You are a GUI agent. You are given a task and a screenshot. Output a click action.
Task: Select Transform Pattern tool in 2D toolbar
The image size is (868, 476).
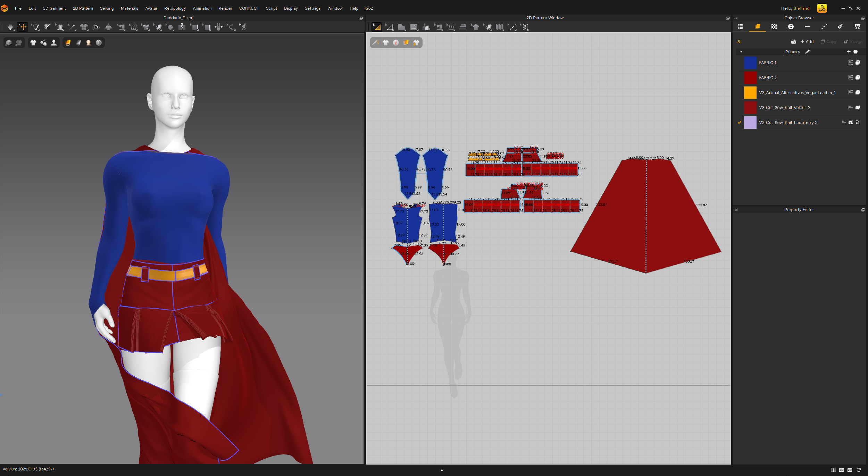(x=377, y=27)
